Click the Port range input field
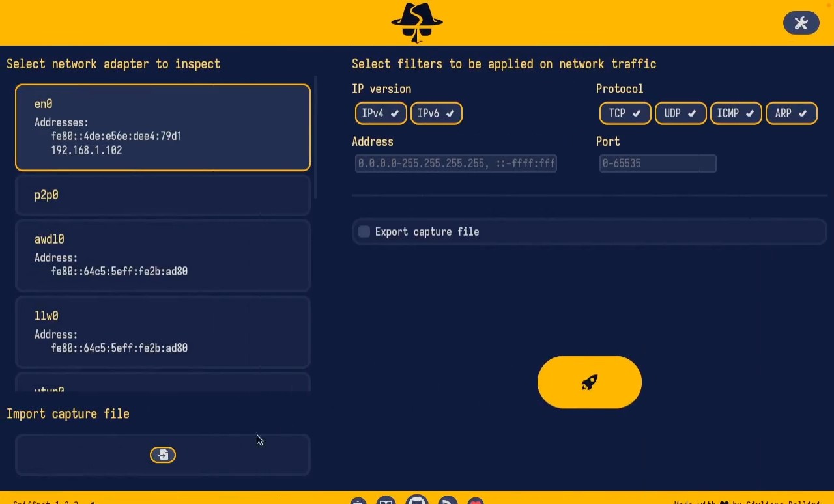The image size is (834, 504). point(657,163)
